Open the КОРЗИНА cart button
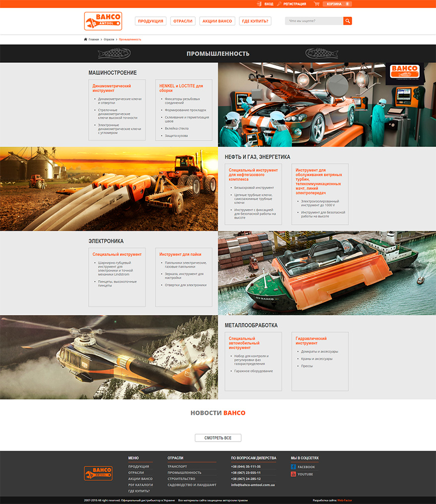Screen dimensions: 436x504 click(x=337, y=4)
